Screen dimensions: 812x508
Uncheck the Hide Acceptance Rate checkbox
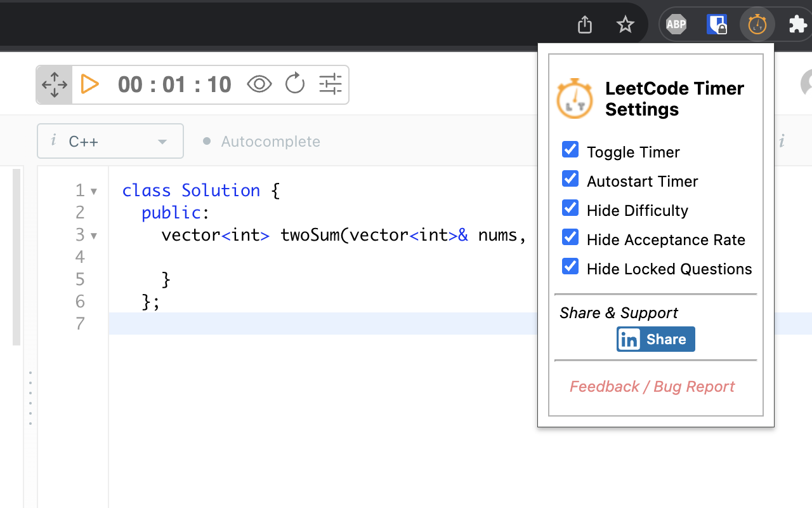(x=570, y=237)
